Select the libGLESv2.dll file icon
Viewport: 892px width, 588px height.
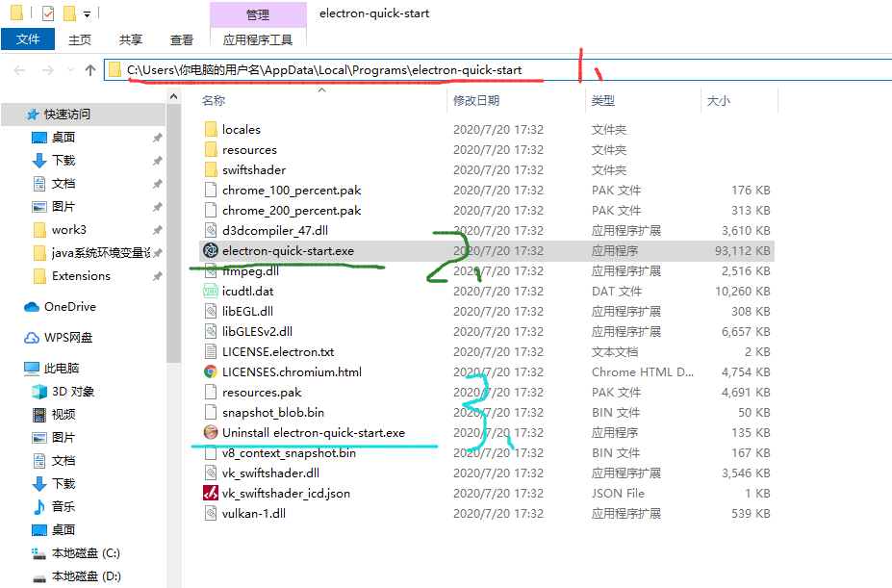pyautogui.click(x=211, y=331)
